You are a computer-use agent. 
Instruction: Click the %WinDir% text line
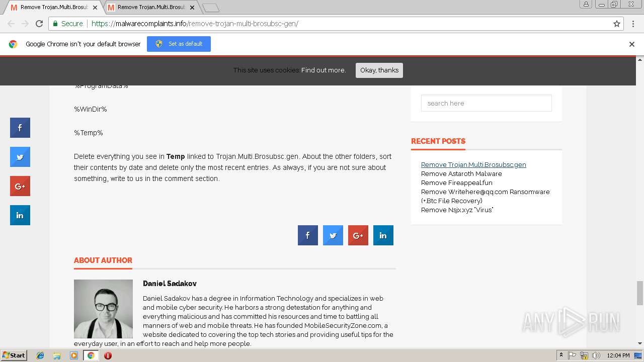tap(91, 109)
